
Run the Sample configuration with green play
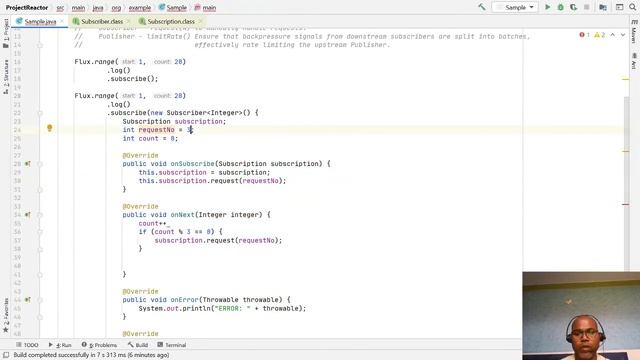pyautogui.click(x=548, y=7)
